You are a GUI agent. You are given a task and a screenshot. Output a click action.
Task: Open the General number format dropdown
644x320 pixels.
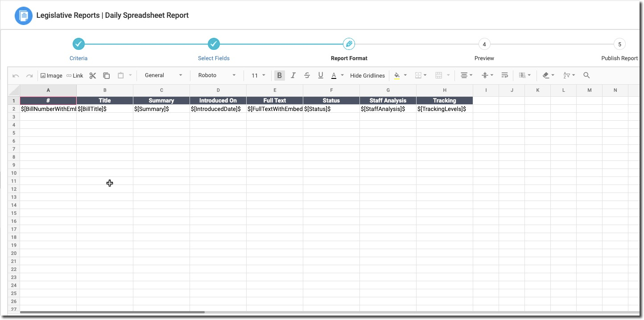pyautogui.click(x=164, y=75)
